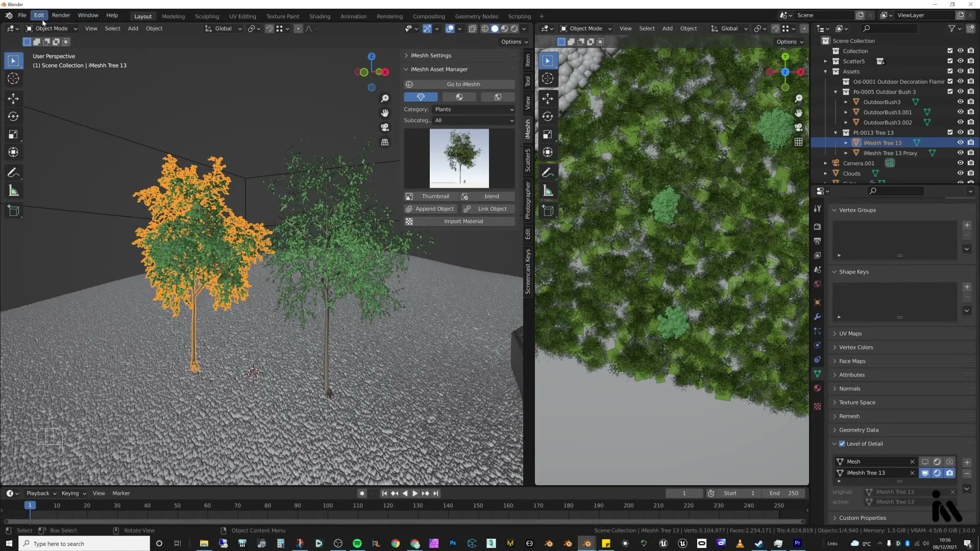The height and width of the screenshot is (551, 980).
Task: Toggle visibility of Scatter5 collection
Action: coord(960,61)
